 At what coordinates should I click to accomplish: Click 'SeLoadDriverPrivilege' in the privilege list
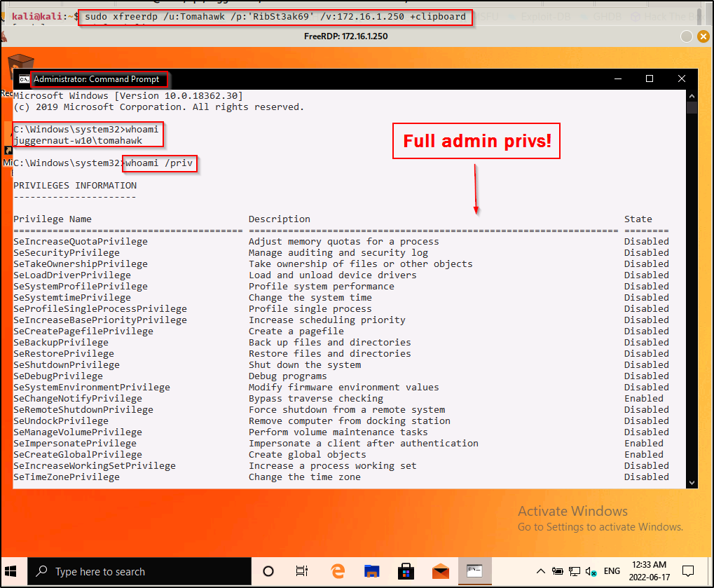click(x=72, y=275)
